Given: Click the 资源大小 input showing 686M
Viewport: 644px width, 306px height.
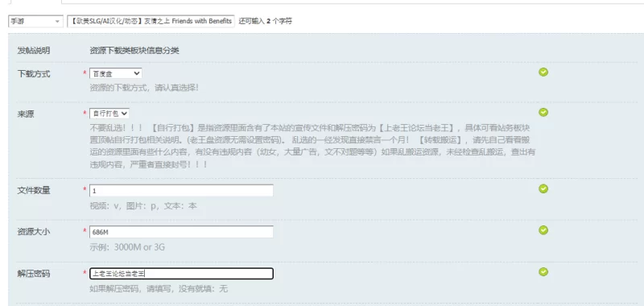Looking at the screenshot, I should (181, 232).
